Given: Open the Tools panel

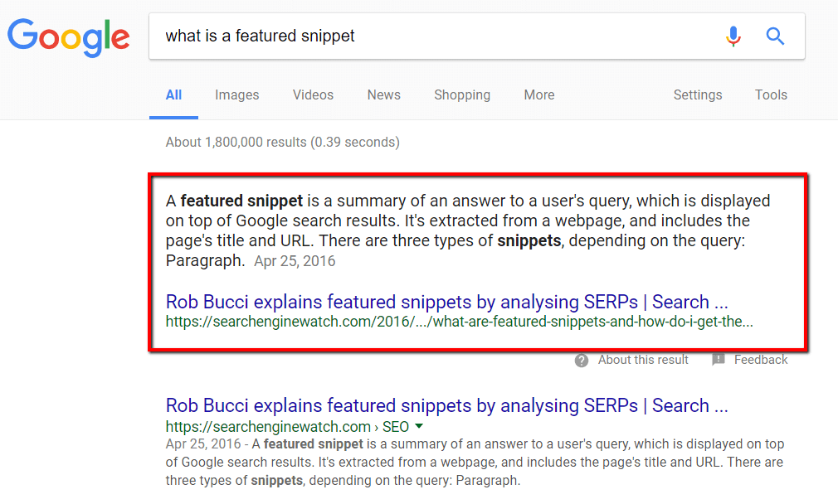Looking at the screenshot, I should pos(771,94).
